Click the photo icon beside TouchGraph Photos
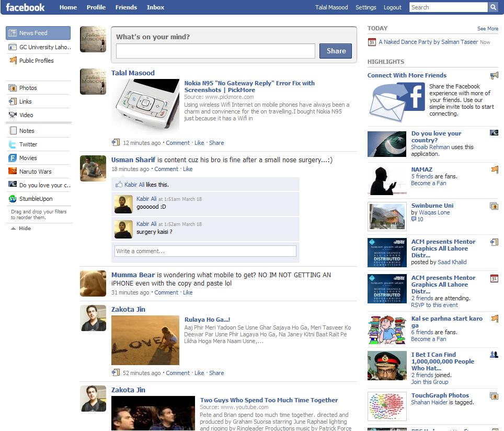Screen dimensions: 504x431 pyautogui.click(x=494, y=396)
